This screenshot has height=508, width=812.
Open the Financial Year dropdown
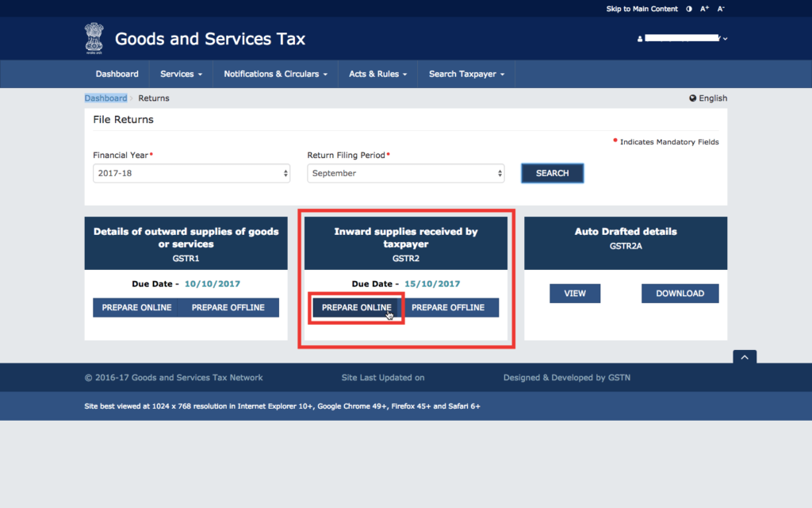[191, 173]
